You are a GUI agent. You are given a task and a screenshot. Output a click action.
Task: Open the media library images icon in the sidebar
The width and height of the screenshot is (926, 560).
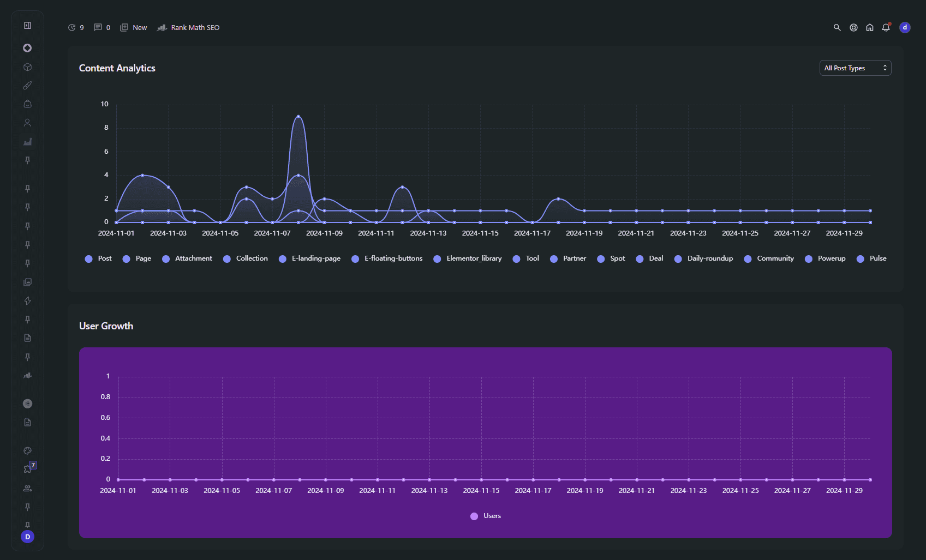click(x=27, y=282)
